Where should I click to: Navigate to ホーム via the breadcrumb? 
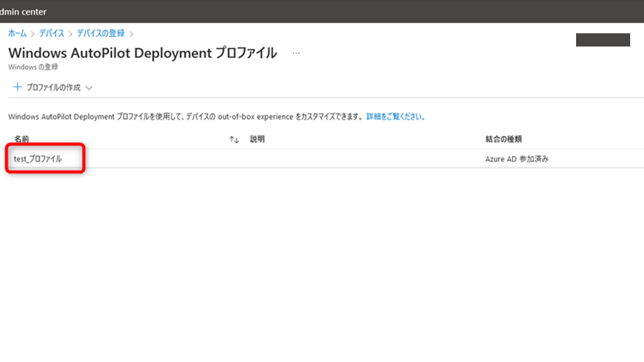(17, 33)
